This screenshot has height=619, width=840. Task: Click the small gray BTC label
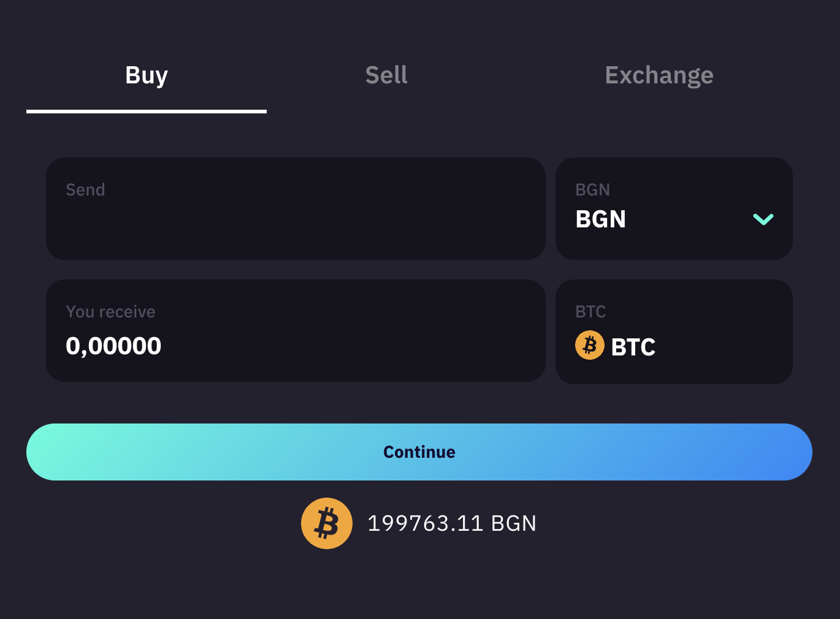click(590, 312)
